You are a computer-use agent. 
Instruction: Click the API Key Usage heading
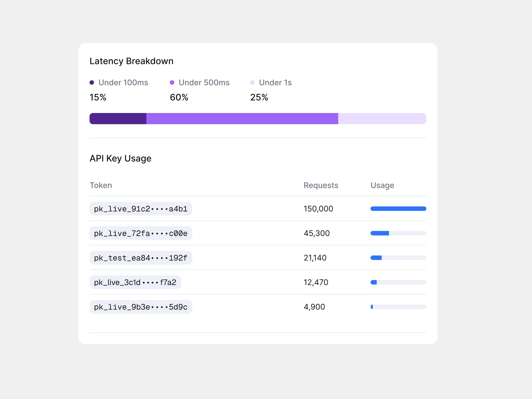[x=120, y=158]
